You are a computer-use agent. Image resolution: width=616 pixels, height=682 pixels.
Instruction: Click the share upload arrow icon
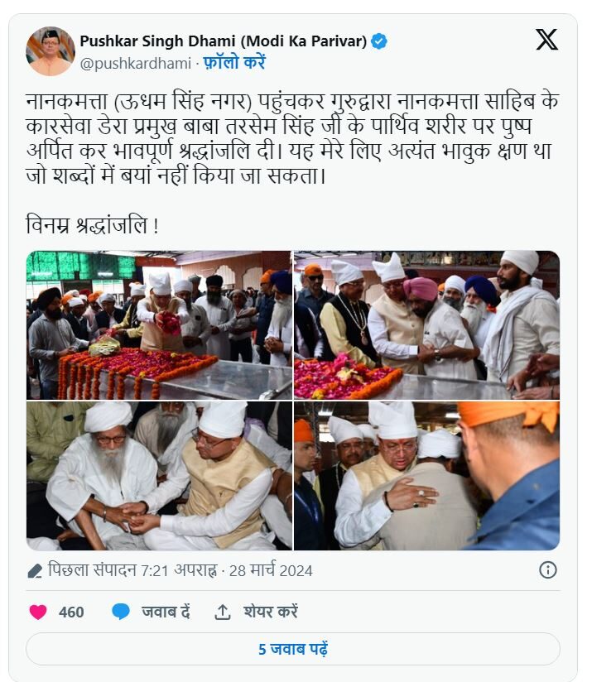[x=222, y=612]
